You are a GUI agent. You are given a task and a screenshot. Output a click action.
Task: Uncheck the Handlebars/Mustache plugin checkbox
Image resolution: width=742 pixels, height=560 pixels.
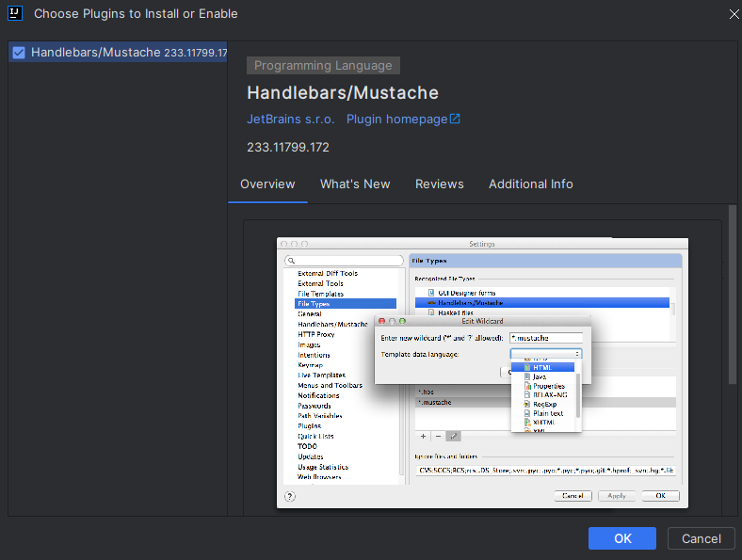tap(19, 53)
